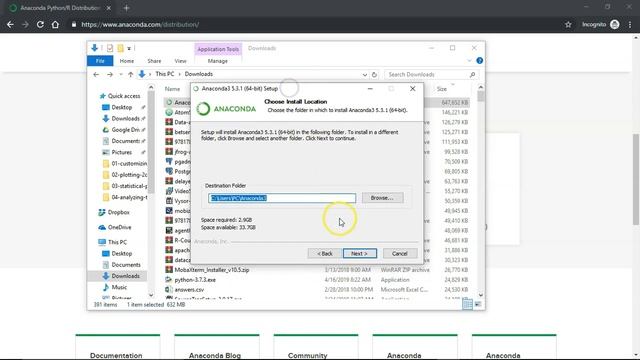This screenshot has height=360, width=640.
Task: Click the navigation pane scrollbar
Action: (151, 142)
